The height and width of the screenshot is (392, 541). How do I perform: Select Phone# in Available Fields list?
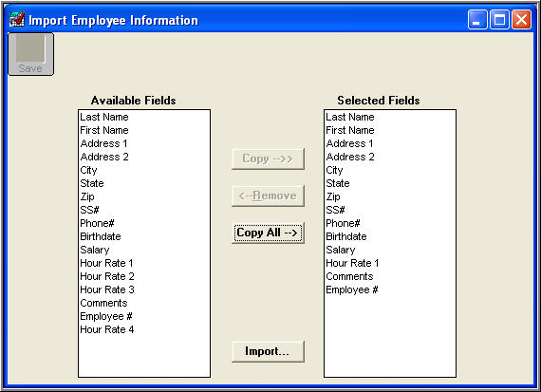click(x=97, y=223)
